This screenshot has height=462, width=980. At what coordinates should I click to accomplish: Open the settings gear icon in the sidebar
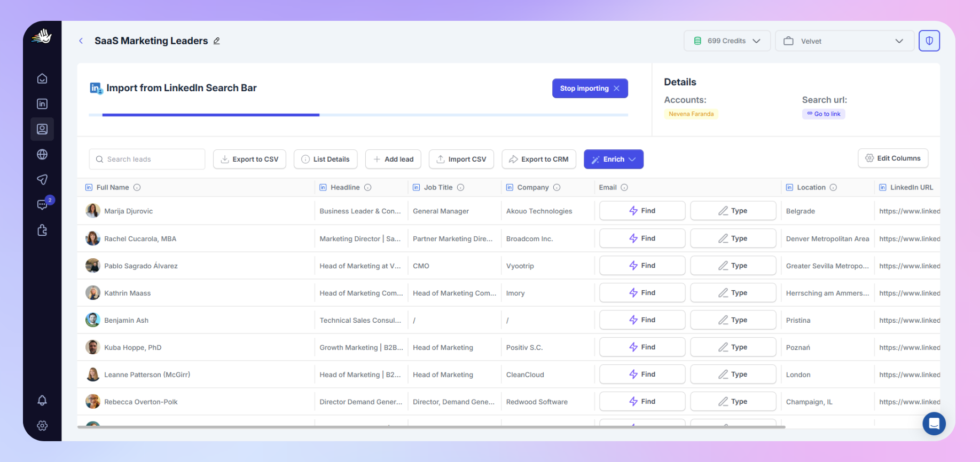point(42,426)
